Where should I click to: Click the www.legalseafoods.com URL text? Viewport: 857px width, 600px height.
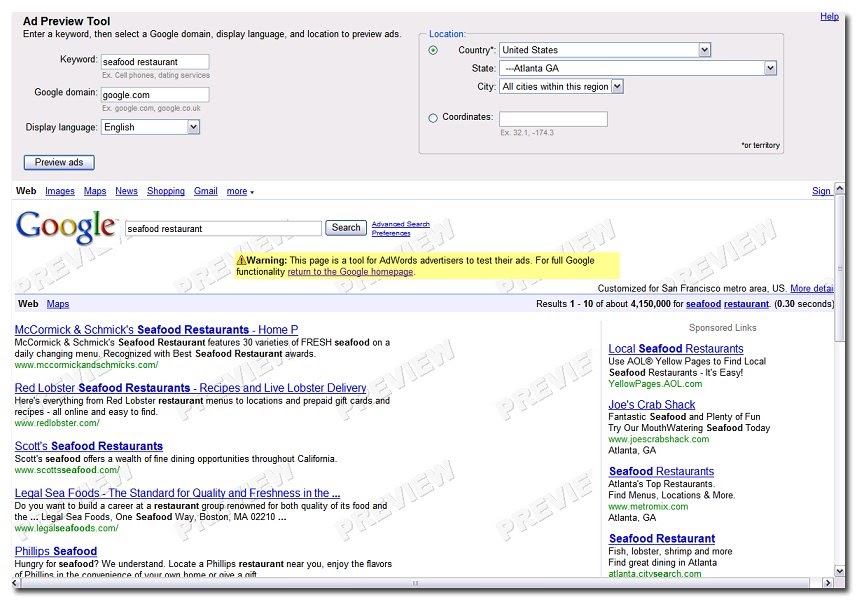66,528
